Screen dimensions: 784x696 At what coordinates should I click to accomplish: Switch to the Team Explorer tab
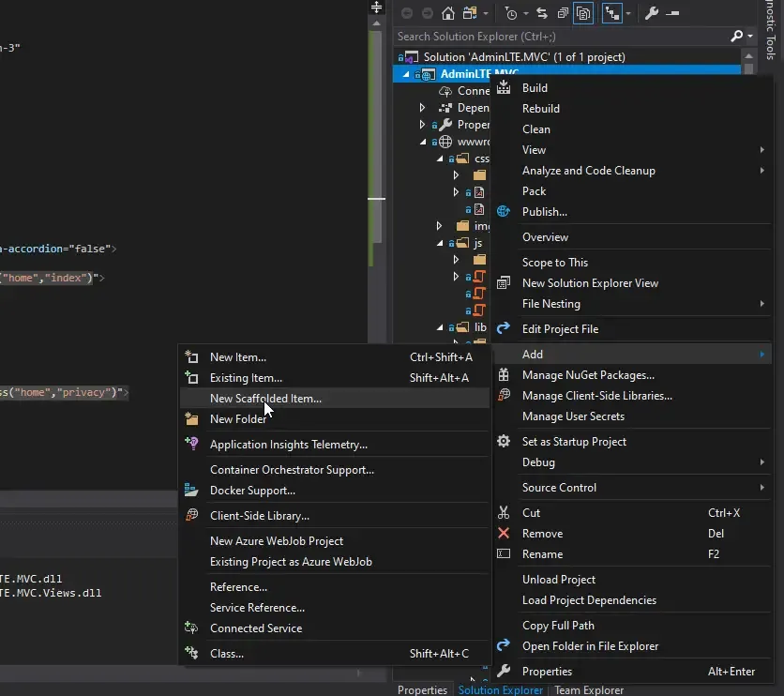pos(589,689)
